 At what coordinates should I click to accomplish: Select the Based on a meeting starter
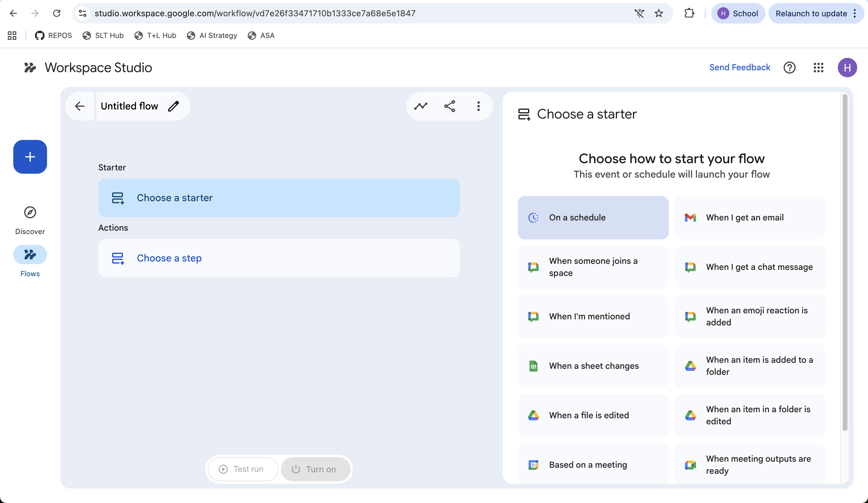pos(593,463)
